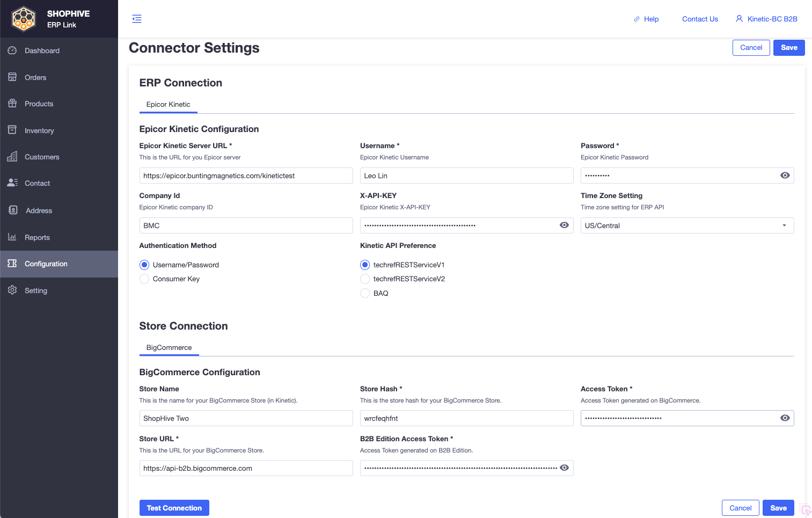Click the floating cursor widget icon
Screen dimensions: 812x518
(x=805, y=509)
